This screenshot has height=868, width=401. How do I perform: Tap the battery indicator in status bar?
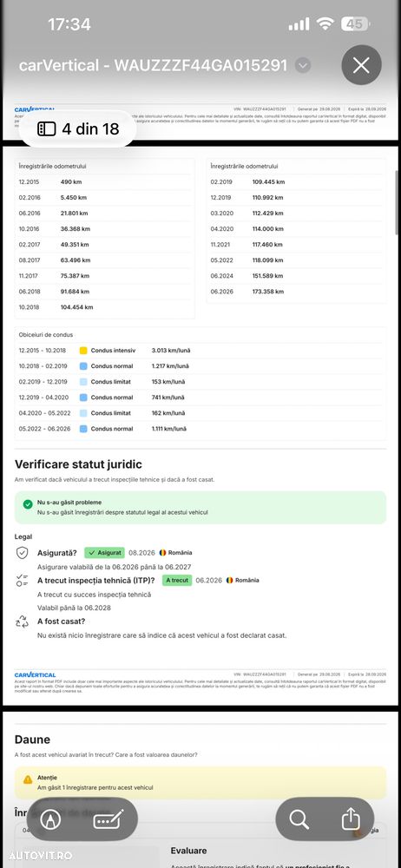pos(354,23)
